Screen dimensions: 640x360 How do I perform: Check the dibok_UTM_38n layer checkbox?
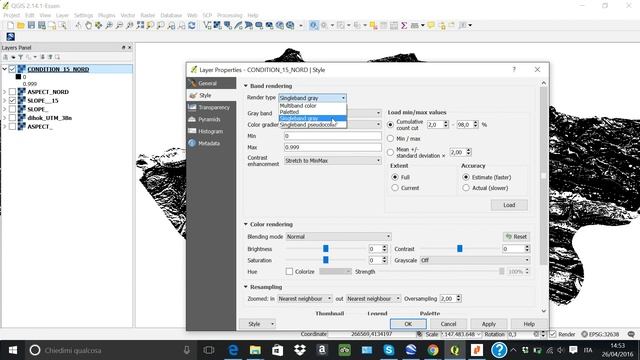(x=12, y=118)
